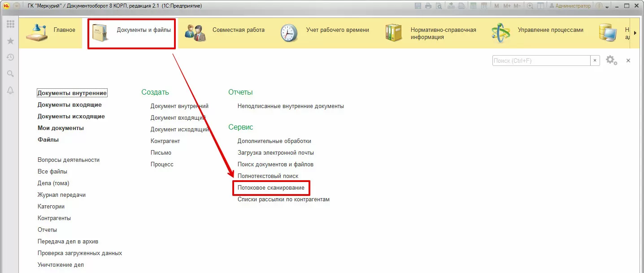Click the 1C application logo icon
Image resolution: width=644 pixels, height=273 pixels.
tap(6, 6)
